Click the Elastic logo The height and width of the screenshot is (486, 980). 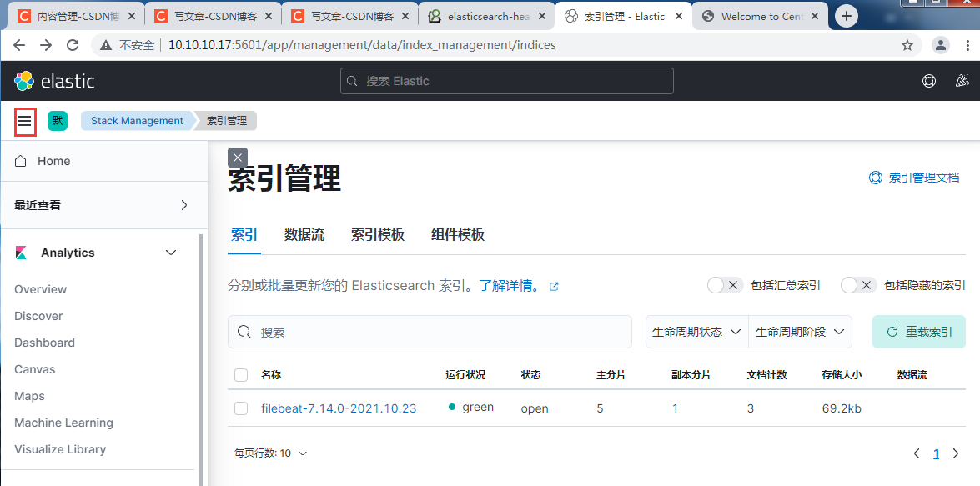tap(54, 81)
